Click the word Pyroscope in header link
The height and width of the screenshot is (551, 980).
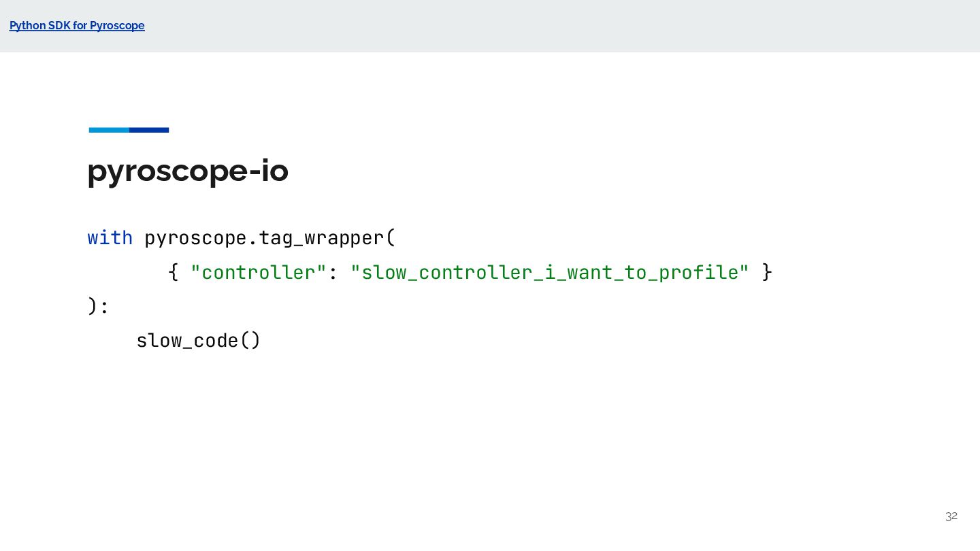point(117,26)
